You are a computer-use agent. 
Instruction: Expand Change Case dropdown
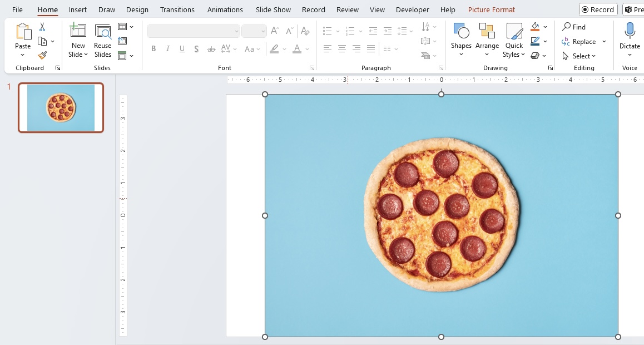pos(259,49)
